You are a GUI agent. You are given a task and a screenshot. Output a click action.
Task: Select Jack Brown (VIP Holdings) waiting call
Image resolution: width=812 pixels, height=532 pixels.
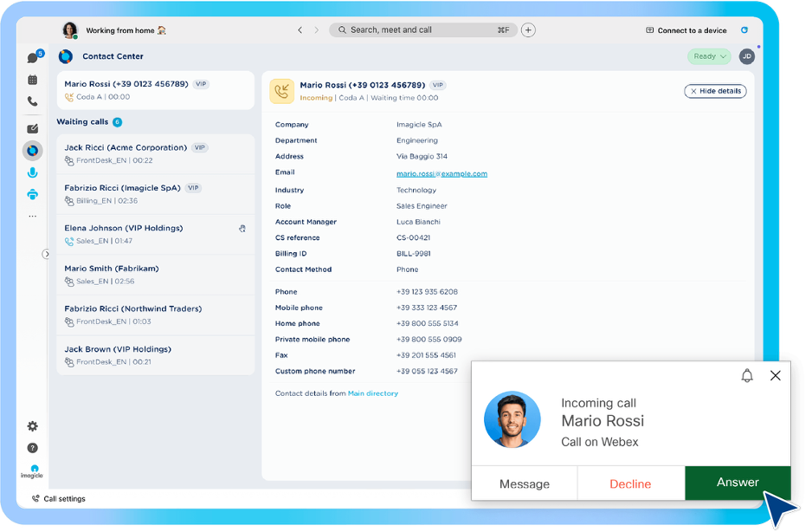155,355
